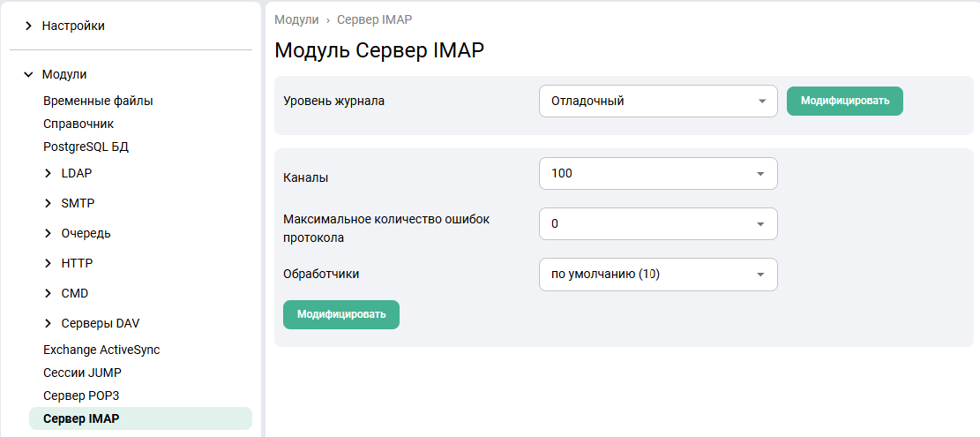Expand the Очередь node chevron

click(x=48, y=233)
